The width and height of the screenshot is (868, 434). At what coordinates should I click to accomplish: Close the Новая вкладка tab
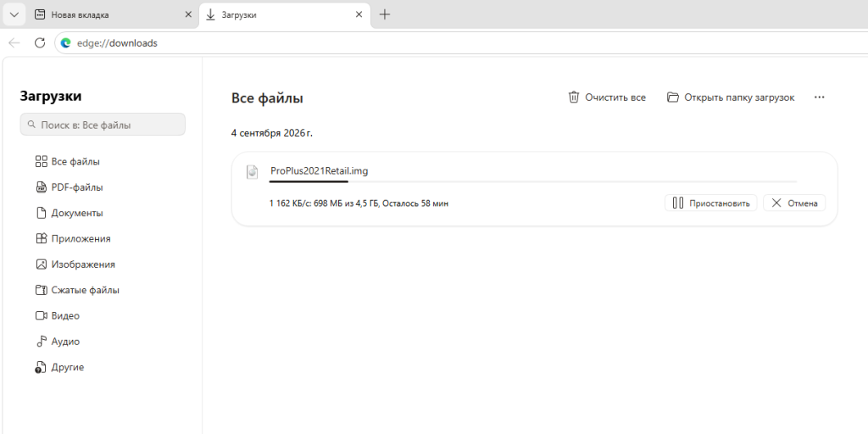(x=188, y=15)
